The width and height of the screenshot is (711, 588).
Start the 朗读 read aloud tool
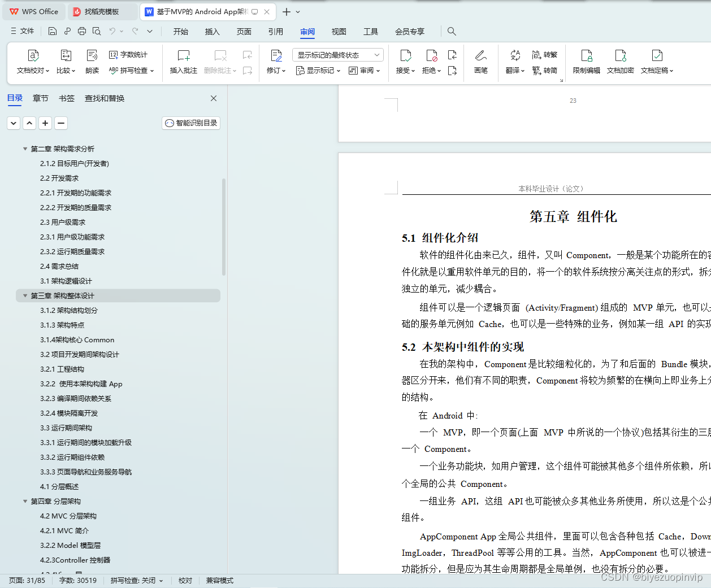pos(92,62)
